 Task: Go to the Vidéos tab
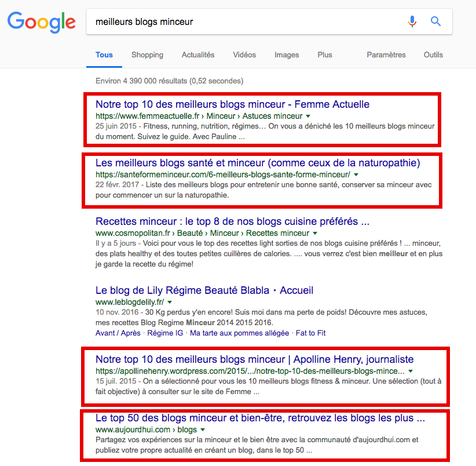coord(244,54)
